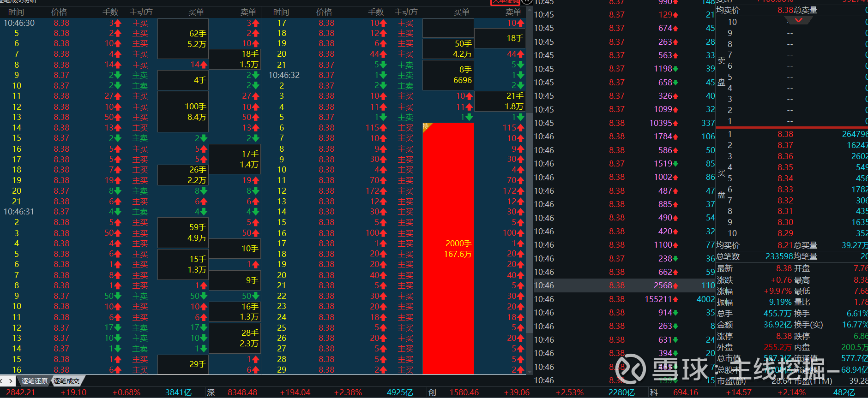Click the Shanghai index value 2842.21
The image size is (868, 398).
[x=21, y=392]
